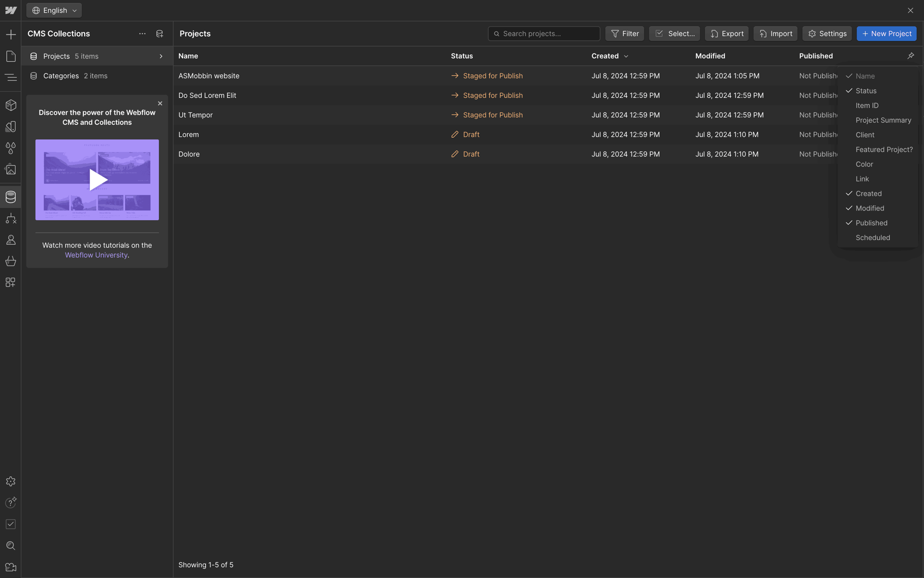Open the Categories collection

97,76
